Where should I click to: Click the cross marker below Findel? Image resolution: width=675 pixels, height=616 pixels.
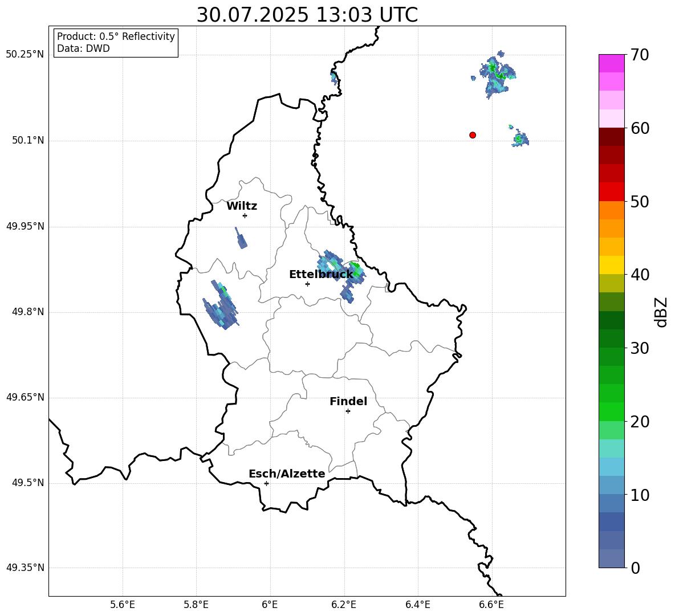[x=348, y=411]
